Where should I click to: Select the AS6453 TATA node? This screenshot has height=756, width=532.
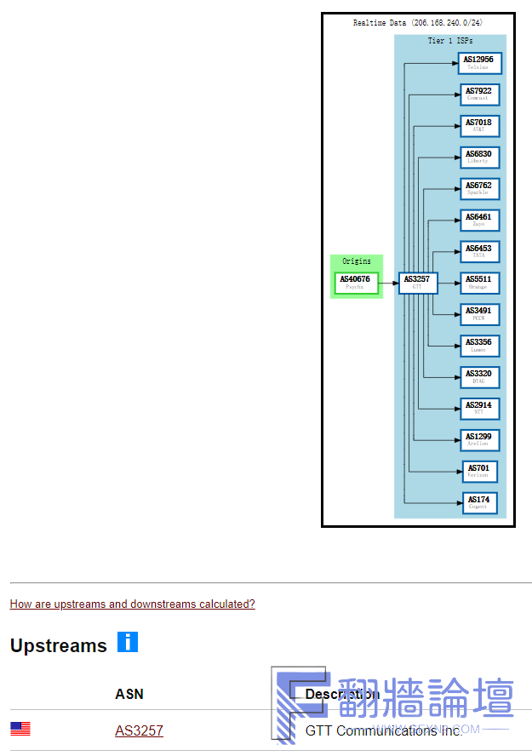[479, 251]
